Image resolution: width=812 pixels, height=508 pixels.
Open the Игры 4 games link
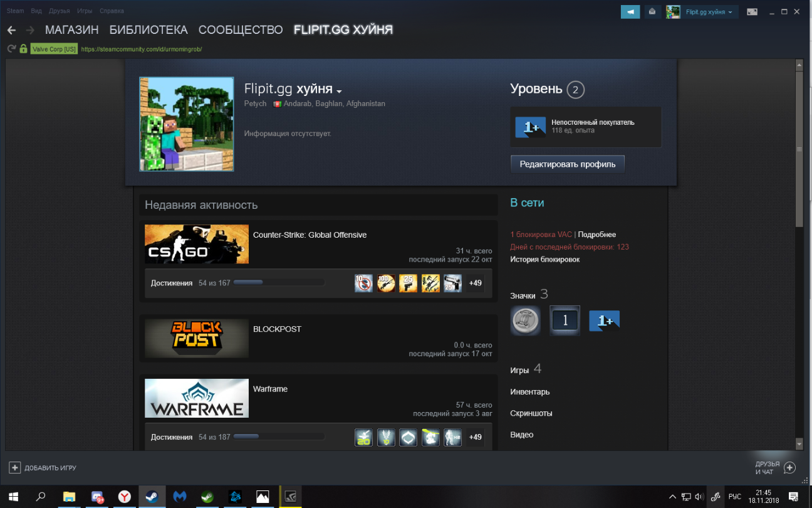coord(526,370)
